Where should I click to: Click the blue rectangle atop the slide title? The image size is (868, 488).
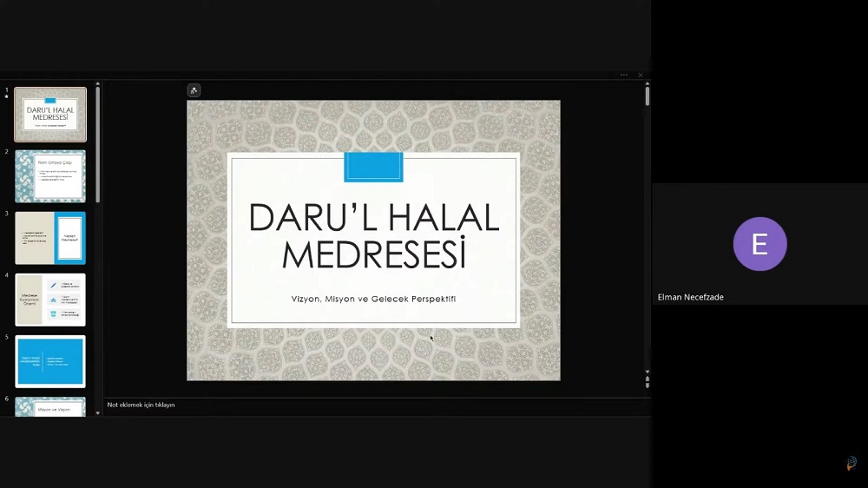click(373, 167)
